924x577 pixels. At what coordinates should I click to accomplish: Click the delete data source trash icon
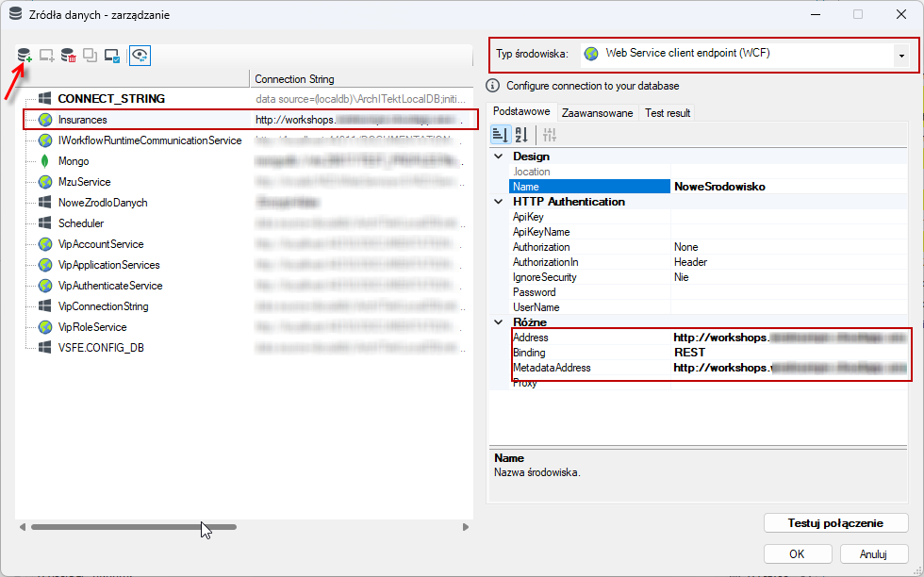click(68, 56)
